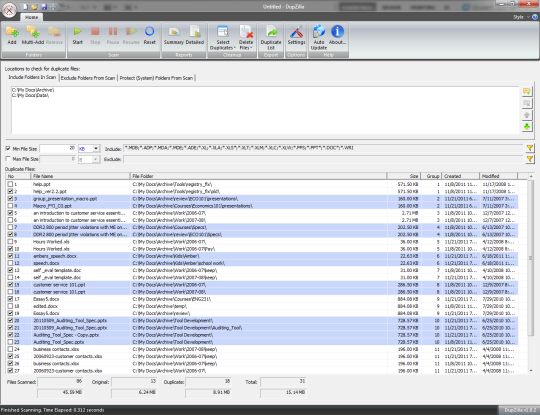
Task: Click the duplicate list vertical scrollbar thumb
Action: tap(531, 258)
